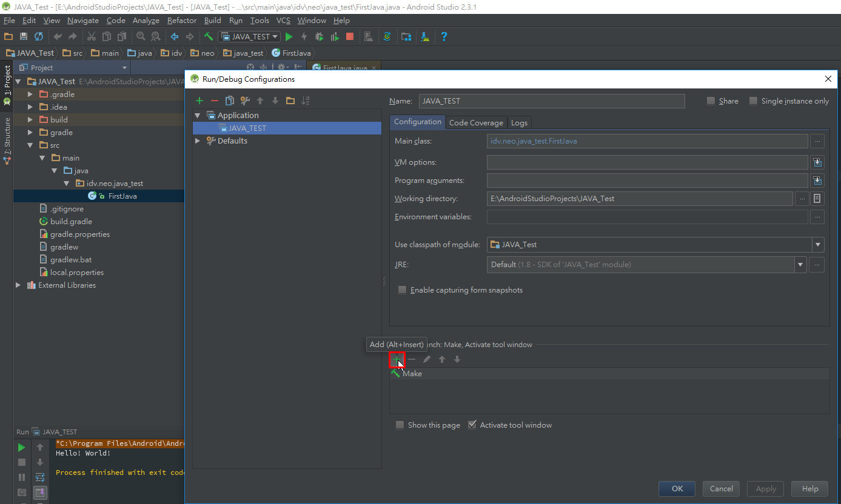Open JAVA_TEST run configuration dropdown in toolbar
This screenshot has width=841, height=504.
click(249, 36)
